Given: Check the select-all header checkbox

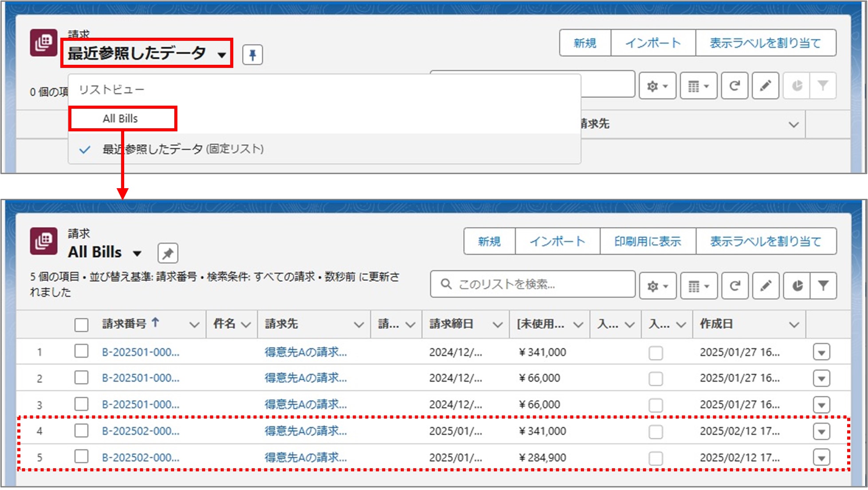Looking at the screenshot, I should pos(82,324).
